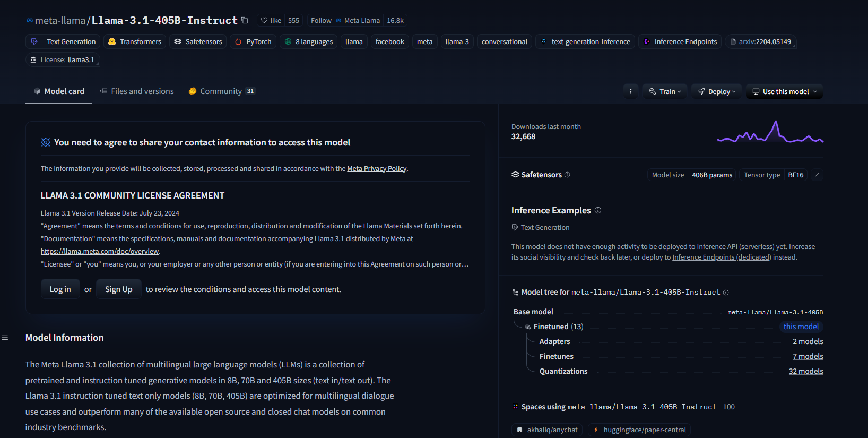
Task: Click the Text Generation inference task label
Action: pos(540,227)
